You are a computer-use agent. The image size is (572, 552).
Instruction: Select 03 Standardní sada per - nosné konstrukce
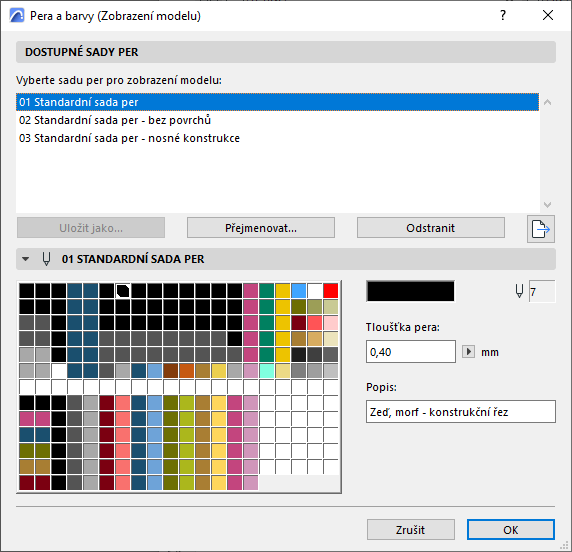tap(277, 138)
